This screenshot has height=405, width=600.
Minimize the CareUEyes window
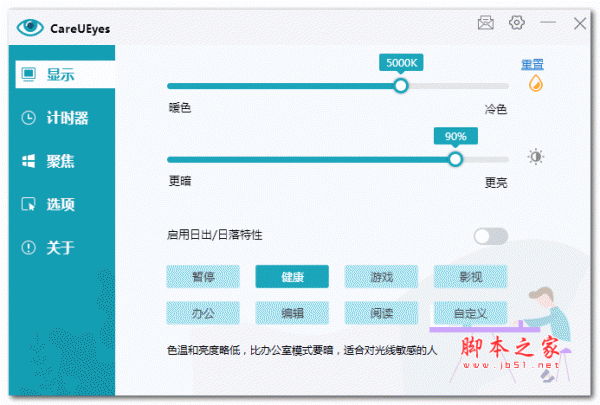tap(548, 23)
